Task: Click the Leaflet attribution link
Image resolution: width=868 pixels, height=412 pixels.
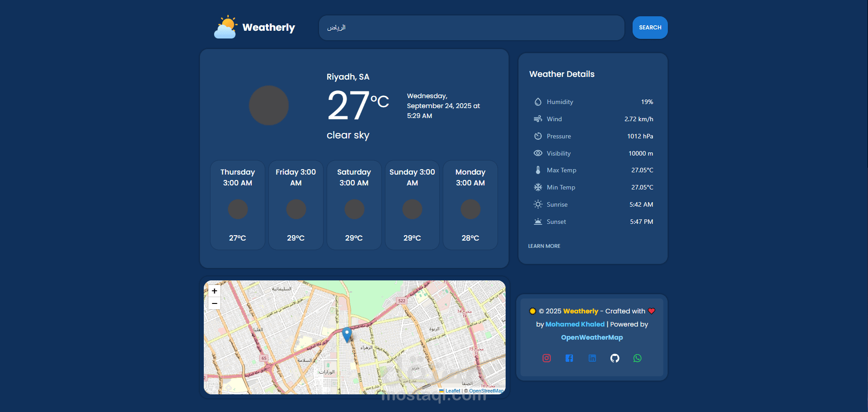Action: point(452,391)
